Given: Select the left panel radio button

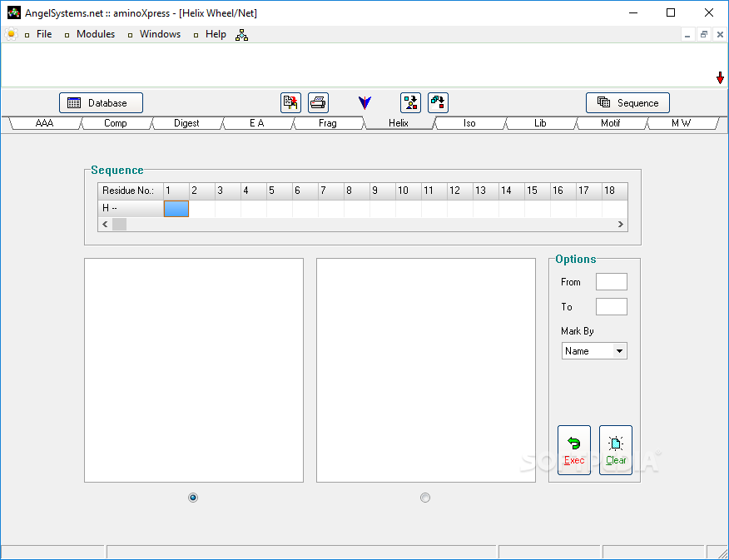Looking at the screenshot, I should coord(193,498).
